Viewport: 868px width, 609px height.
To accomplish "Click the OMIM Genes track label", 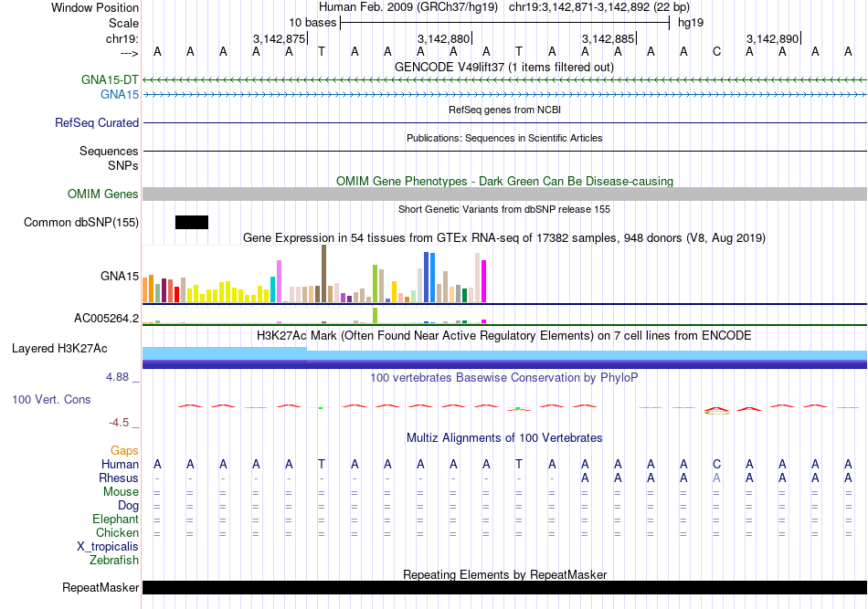I will [103, 194].
